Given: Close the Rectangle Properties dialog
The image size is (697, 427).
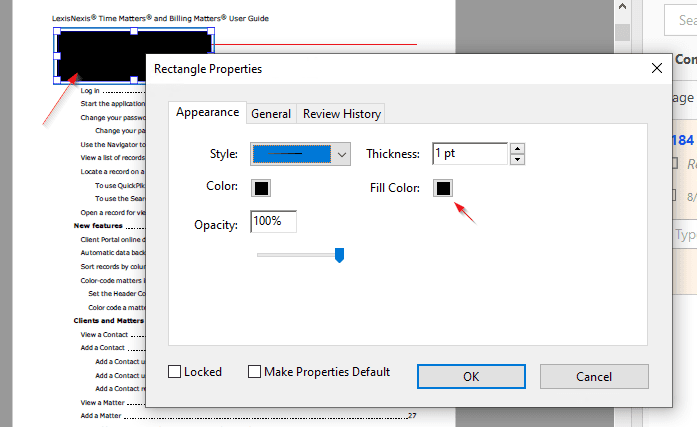Looking at the screenshot, I should click(657, 68).
